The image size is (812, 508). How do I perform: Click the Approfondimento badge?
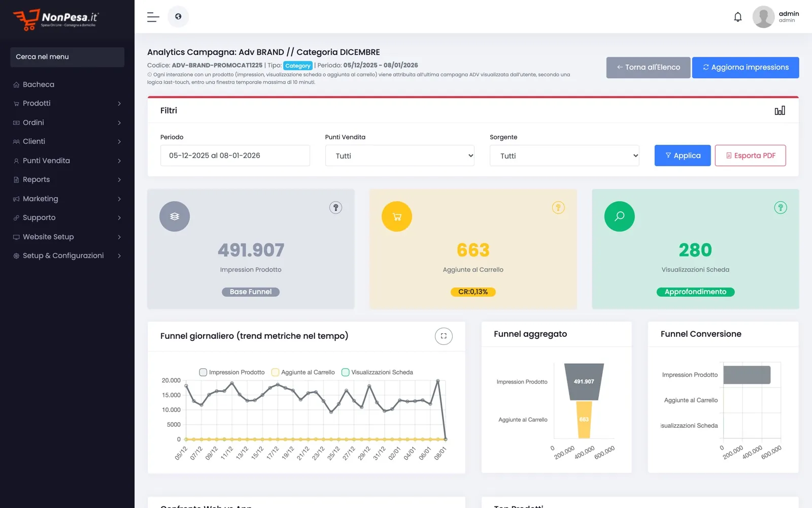point(695,292)
